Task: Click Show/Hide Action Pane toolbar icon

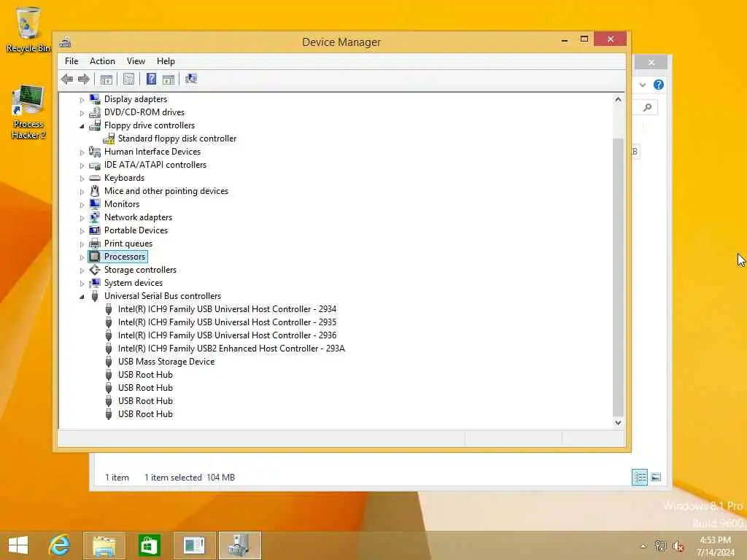Action: (169, 79)
